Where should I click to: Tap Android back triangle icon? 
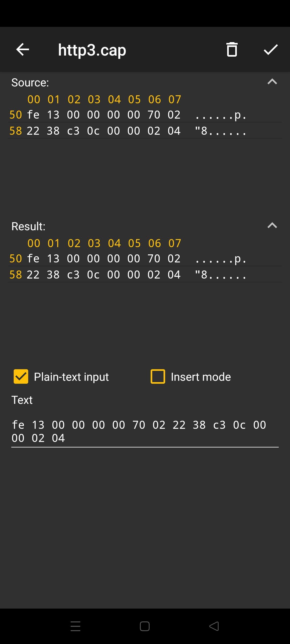214,626
